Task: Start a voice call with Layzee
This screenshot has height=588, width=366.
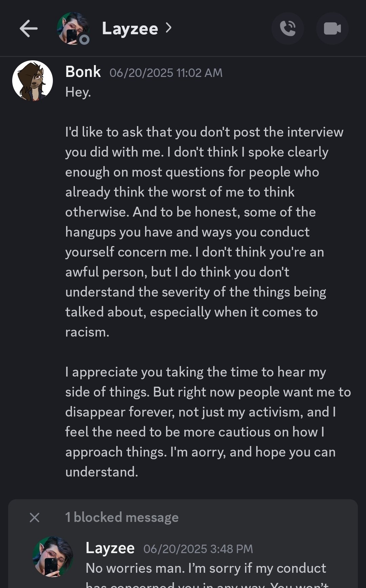Action: [288, 28]
